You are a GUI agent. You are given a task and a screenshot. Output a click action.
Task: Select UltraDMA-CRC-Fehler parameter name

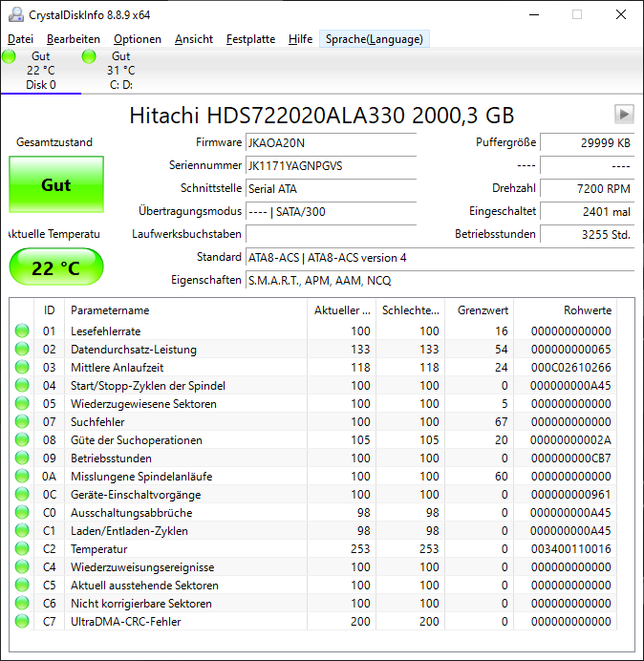tap(126, 622)
